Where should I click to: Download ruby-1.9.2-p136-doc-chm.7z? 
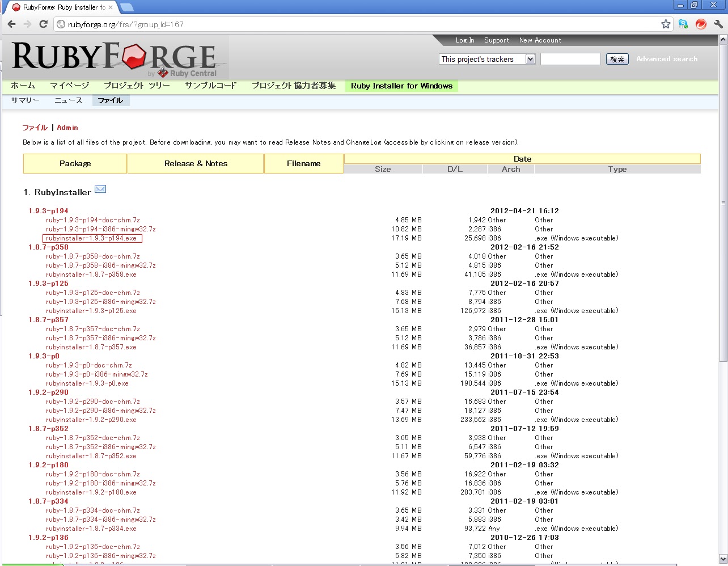[93, 547]
